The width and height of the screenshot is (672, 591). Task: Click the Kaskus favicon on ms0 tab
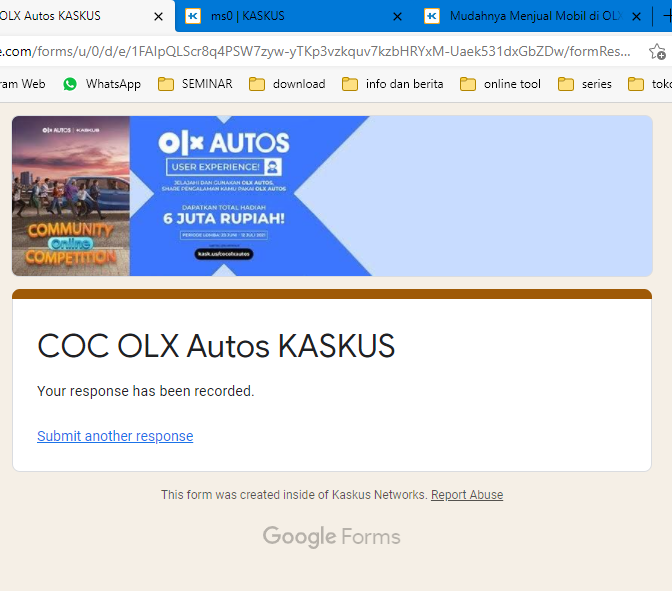(x=193, y=16)
